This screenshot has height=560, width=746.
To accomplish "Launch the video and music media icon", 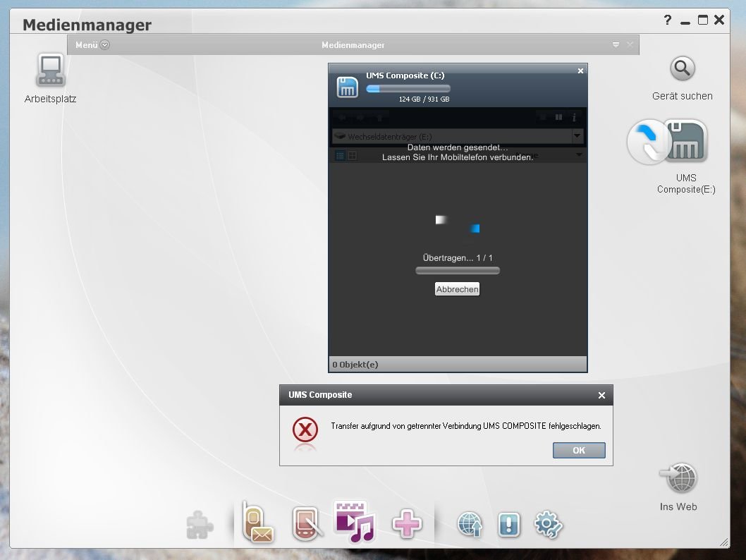I will pos(355,522).
